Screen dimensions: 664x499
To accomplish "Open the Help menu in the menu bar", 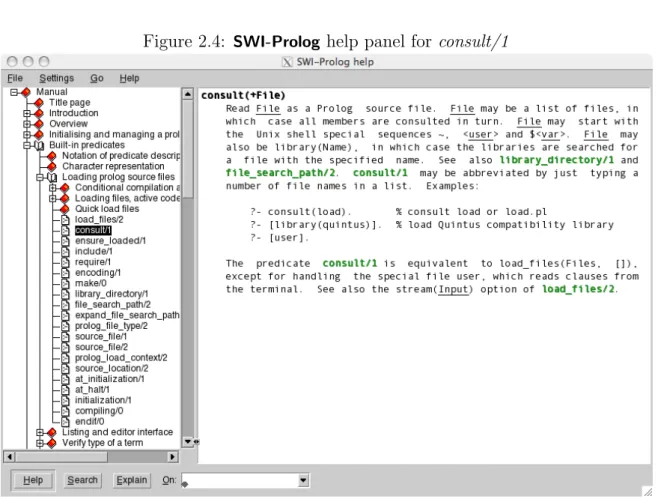I will point(129,78).
